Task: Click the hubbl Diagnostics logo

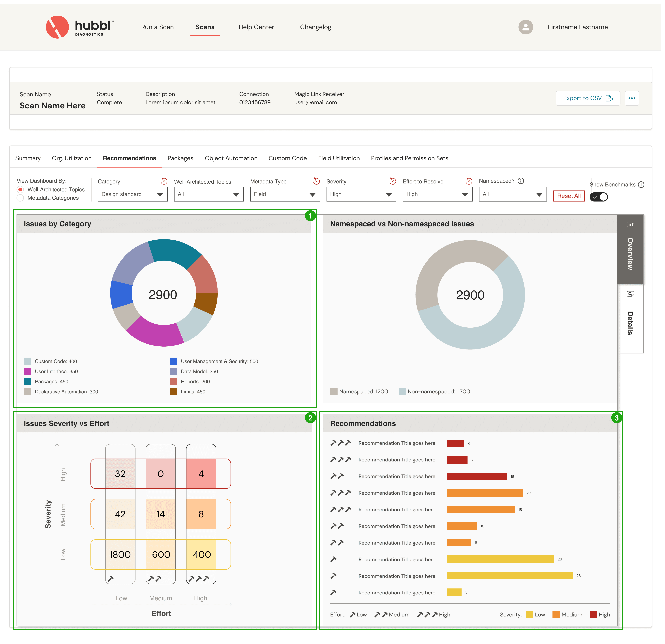Action: click(80, 27)
